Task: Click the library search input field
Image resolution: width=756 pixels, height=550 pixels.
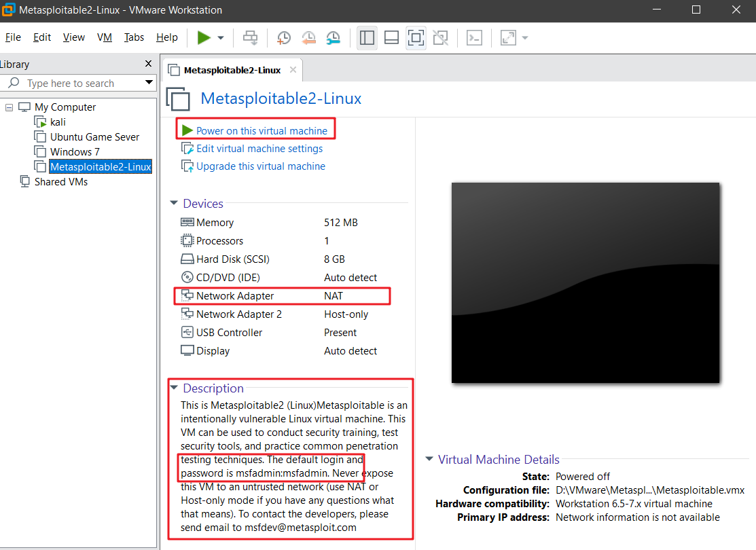Action: (77, 83)
